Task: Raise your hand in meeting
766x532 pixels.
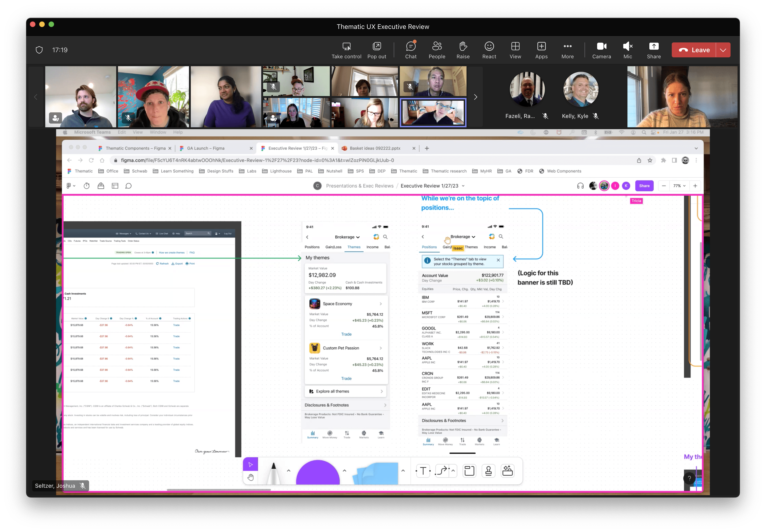Action: click(463, 50)
